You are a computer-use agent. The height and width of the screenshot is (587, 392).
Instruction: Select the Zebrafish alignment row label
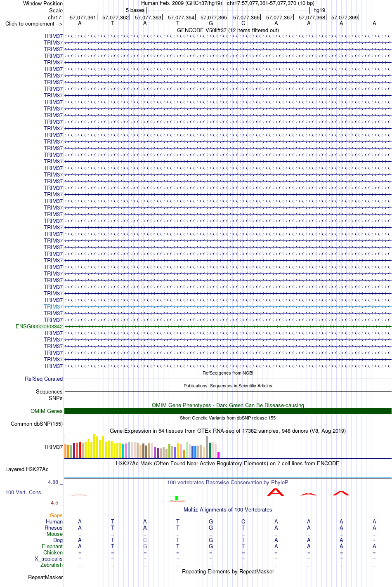click(x=52, y=565)
